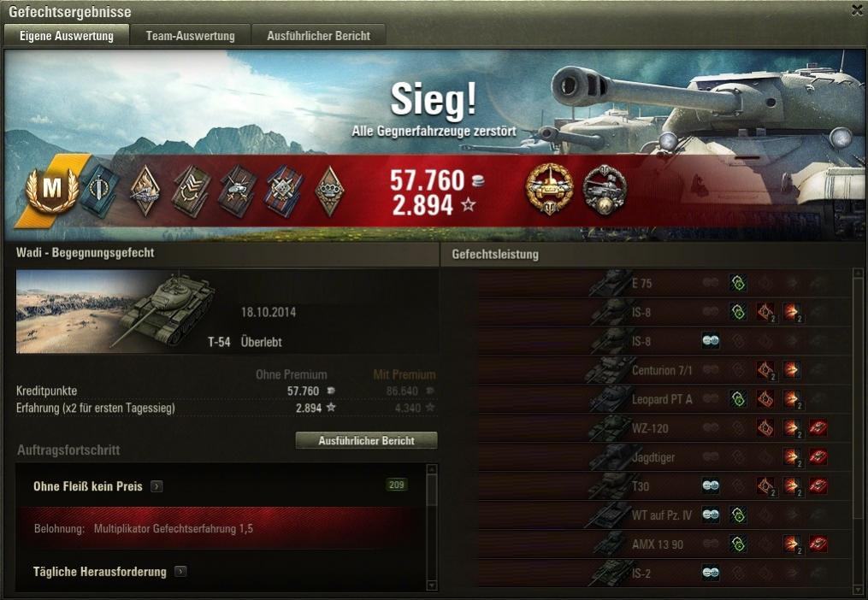Click the silver tank wreath achievement badge
868x600 pixels.
pyautogui.click(x=605, y=190)
